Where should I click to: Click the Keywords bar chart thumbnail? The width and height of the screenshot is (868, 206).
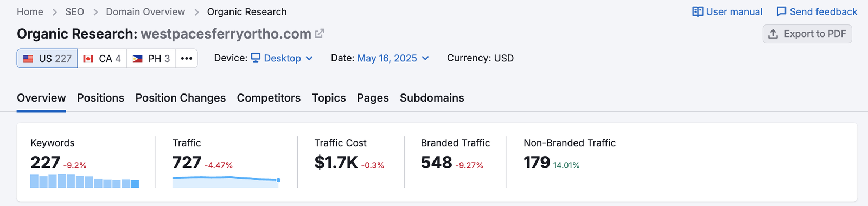tap(85, 181)
